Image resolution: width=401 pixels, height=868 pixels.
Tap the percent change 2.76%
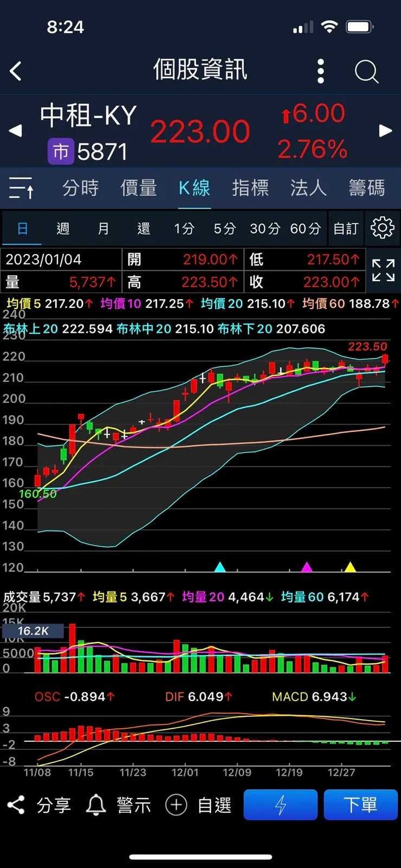pyautogui.click(x=312, y=149)
